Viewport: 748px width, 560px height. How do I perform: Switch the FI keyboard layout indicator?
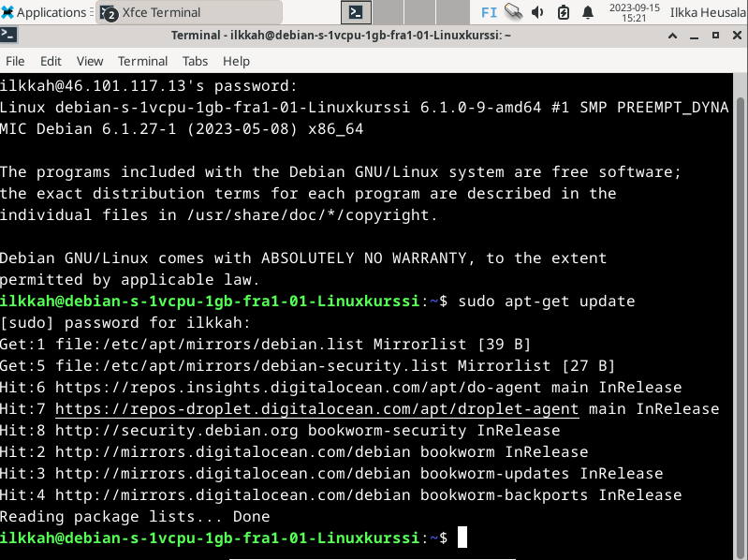(489, 12)
